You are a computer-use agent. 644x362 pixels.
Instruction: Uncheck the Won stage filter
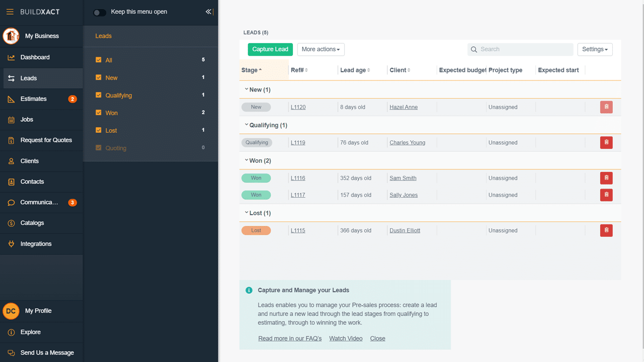pos(99,113)
